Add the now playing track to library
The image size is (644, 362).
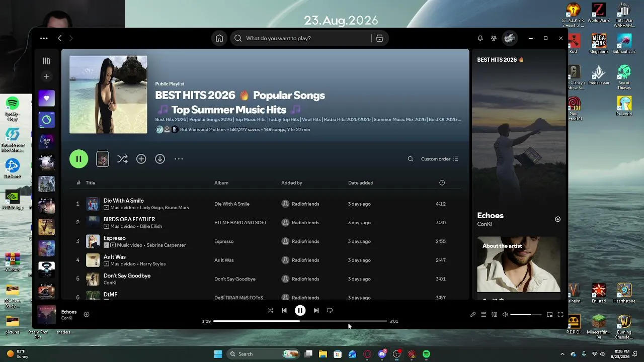(87, 314)
